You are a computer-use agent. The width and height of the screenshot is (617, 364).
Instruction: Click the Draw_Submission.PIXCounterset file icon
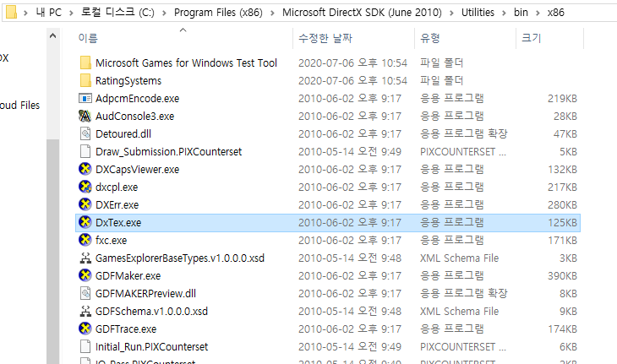click(x=85, y=151)
